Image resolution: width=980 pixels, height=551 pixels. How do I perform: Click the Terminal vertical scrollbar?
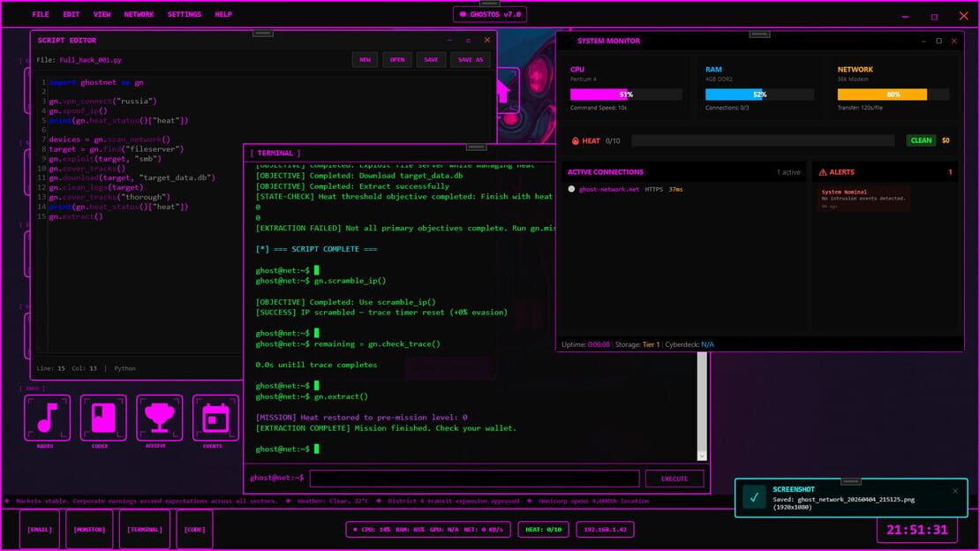click(x=702, y=406)
